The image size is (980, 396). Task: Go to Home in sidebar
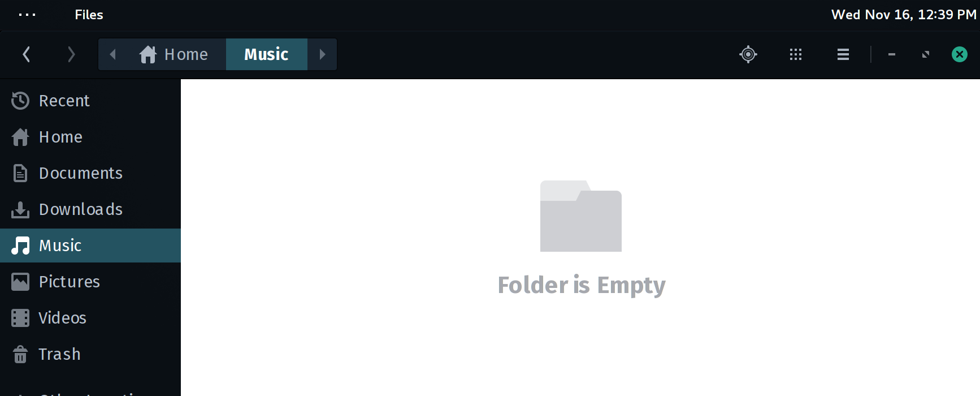coord(90,137)
